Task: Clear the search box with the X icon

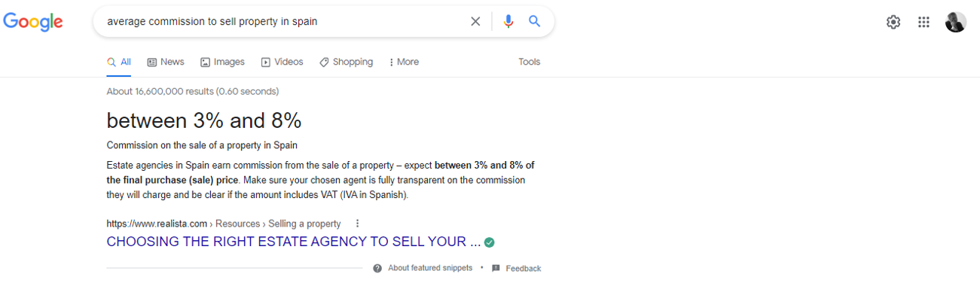Action: point(475,22)
